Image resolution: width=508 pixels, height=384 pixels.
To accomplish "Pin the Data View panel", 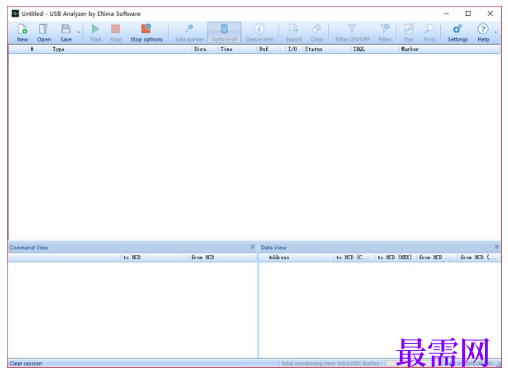I will (496, 247).
